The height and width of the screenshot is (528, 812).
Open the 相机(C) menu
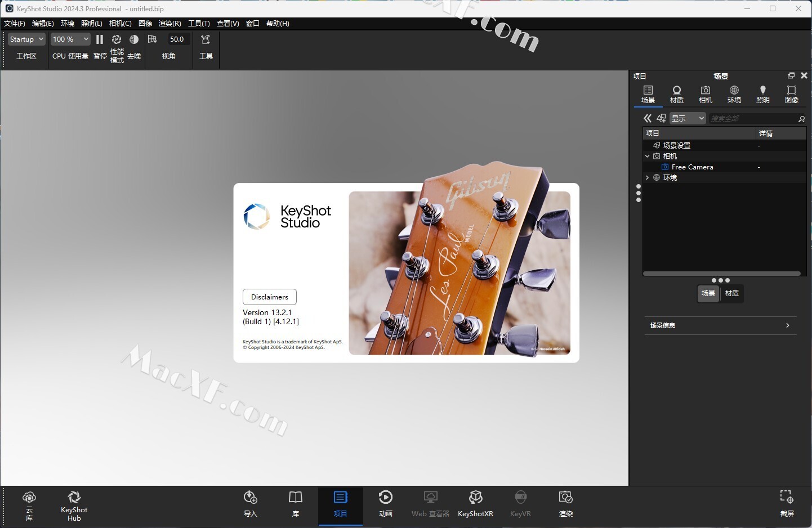[x=121, y=24]
